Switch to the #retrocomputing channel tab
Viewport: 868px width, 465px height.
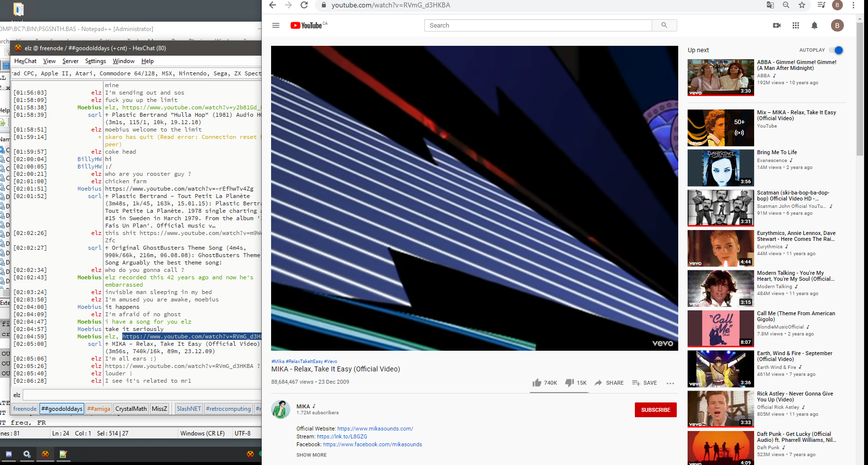tap(228, 409)
